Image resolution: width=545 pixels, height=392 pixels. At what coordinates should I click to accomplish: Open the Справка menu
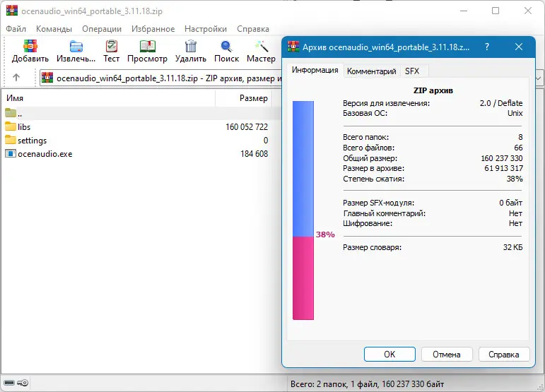click(x=253, y=29)
